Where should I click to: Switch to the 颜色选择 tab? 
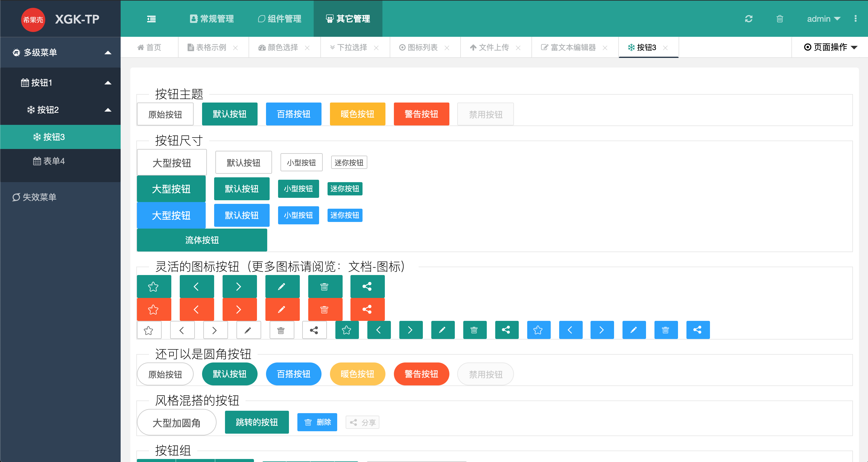(x=282, y=48)
